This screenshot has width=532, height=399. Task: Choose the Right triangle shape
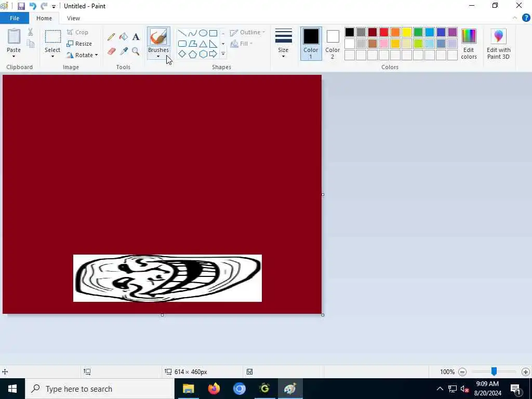[213, 44]
